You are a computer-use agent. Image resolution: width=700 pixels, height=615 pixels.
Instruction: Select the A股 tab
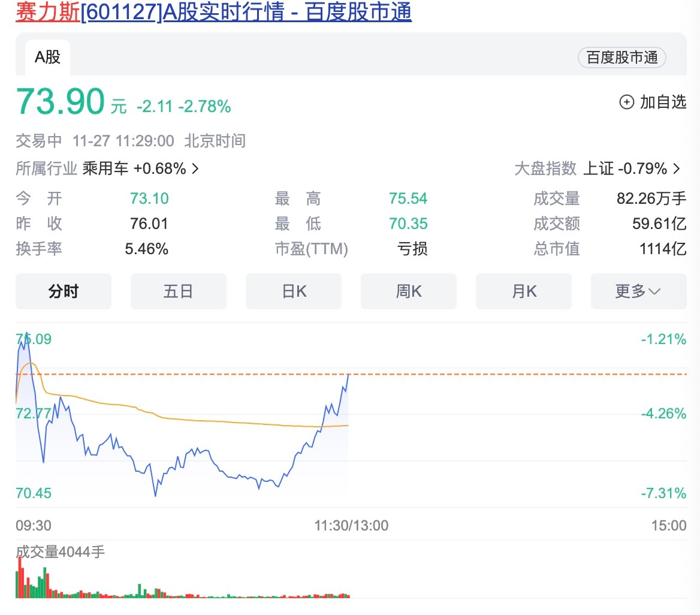[x=47, y=57]
